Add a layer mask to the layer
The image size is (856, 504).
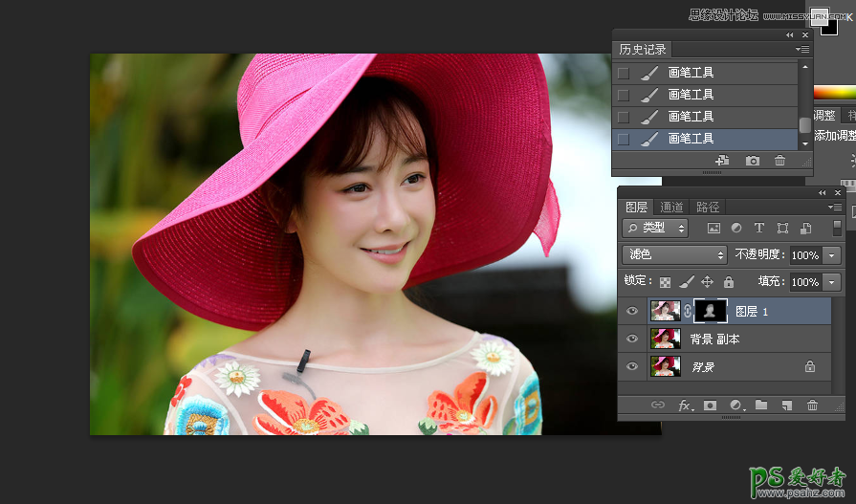[711, 405]
